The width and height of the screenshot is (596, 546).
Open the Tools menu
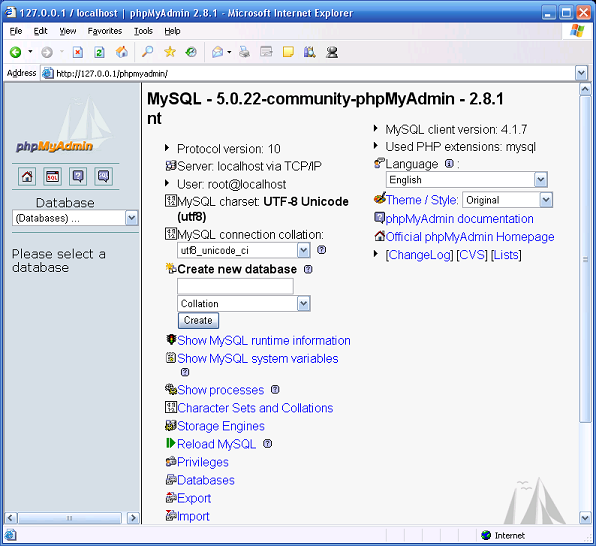[x=143, y=31]
